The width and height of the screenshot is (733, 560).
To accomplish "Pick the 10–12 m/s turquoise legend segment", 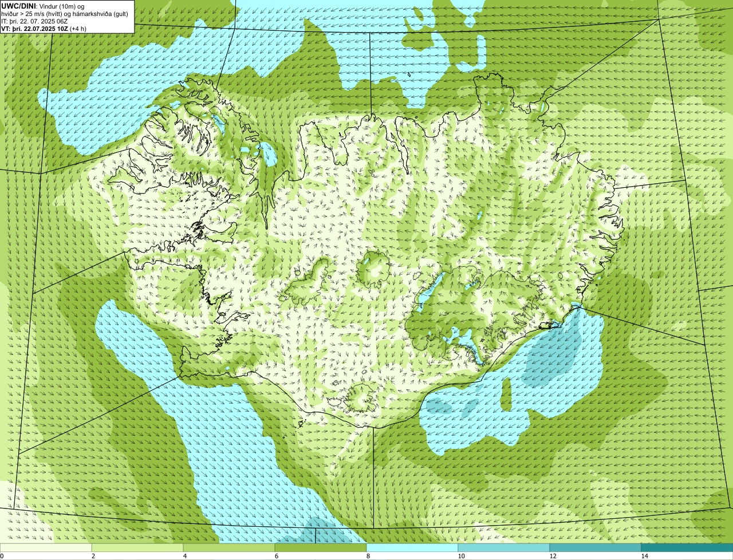I will pyautogui.click(x=504, y=547).
